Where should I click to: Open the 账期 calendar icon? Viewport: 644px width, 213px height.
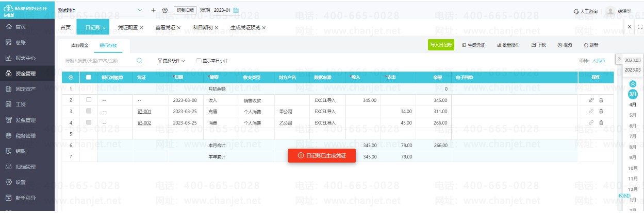236,10
